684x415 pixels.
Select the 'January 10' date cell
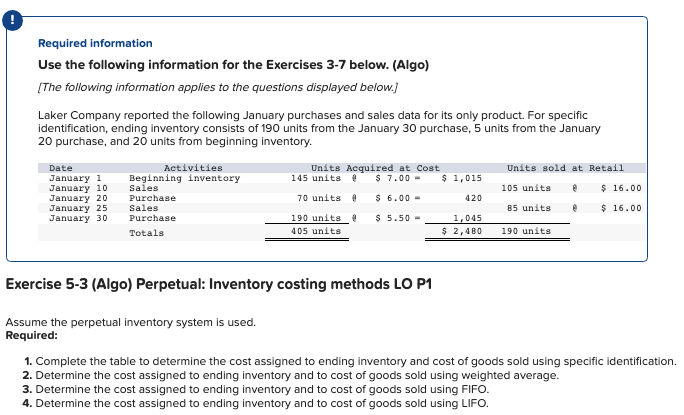pyautogui.click(x=78, y=188)
